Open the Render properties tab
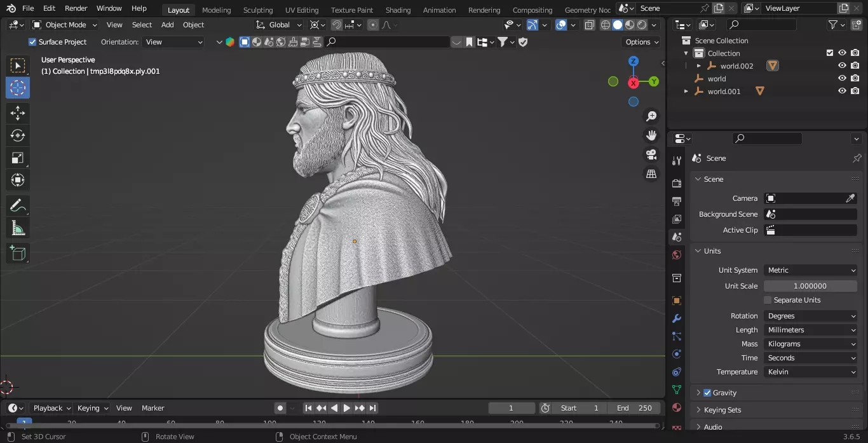The image size is (868, 443). [677, 183]
